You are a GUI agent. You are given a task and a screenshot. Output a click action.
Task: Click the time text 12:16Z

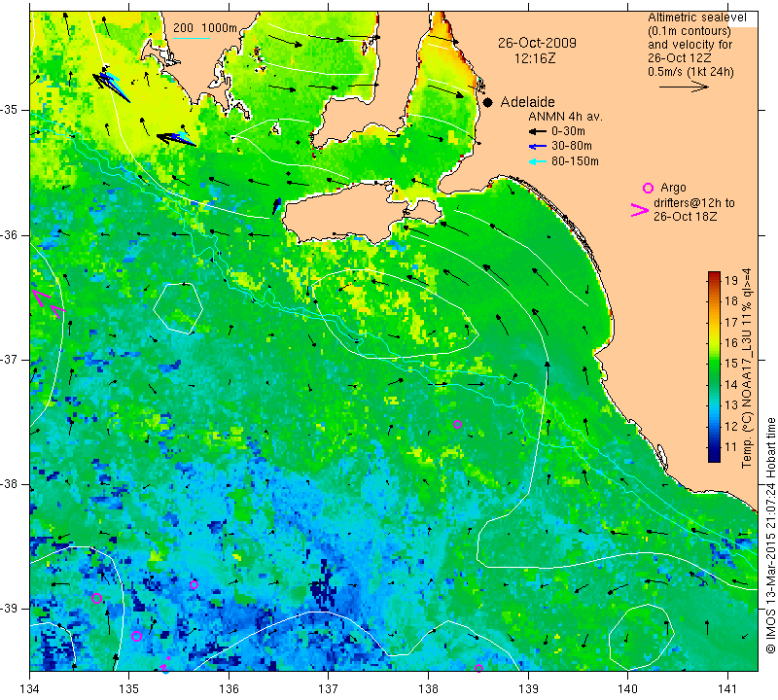click(534, 58)
